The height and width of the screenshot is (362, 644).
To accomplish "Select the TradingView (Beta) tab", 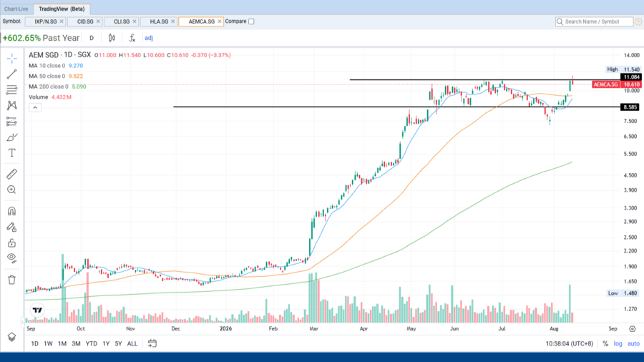I will click(62, 9).
